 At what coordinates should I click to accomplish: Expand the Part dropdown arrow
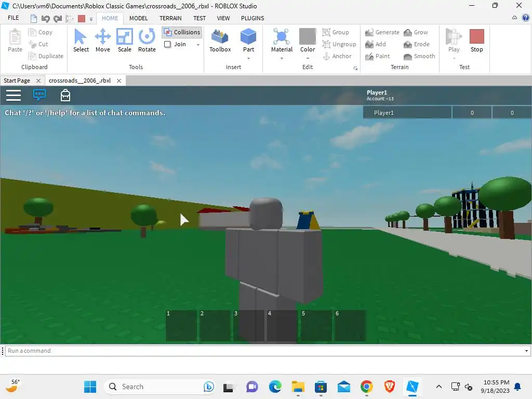(x=248, y=58)
